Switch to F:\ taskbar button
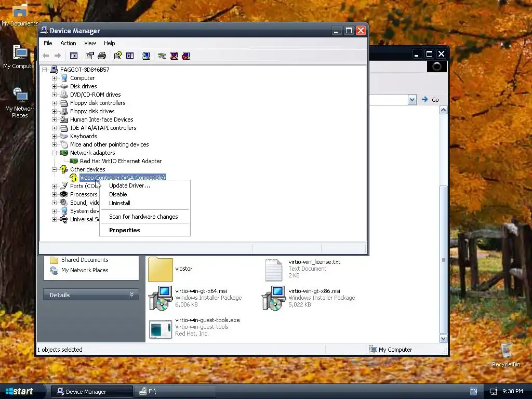Image resolution: width=532 pixels, height=399 pixels. point(175,392)
